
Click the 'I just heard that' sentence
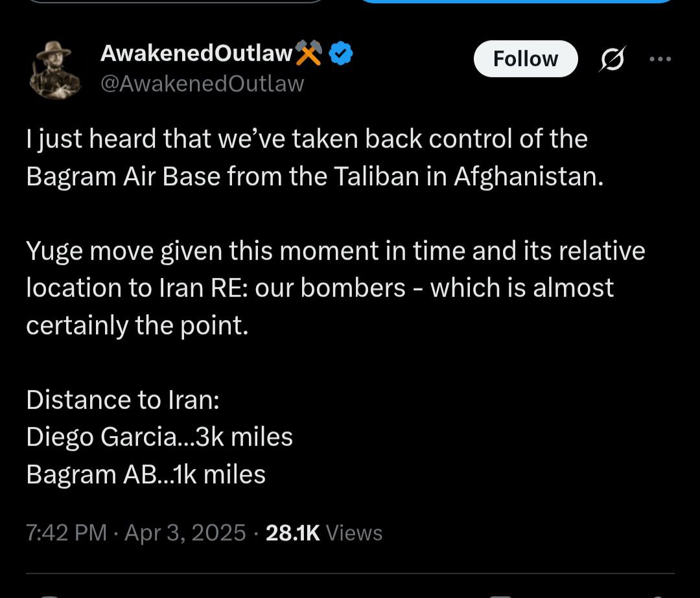(307, 139)
